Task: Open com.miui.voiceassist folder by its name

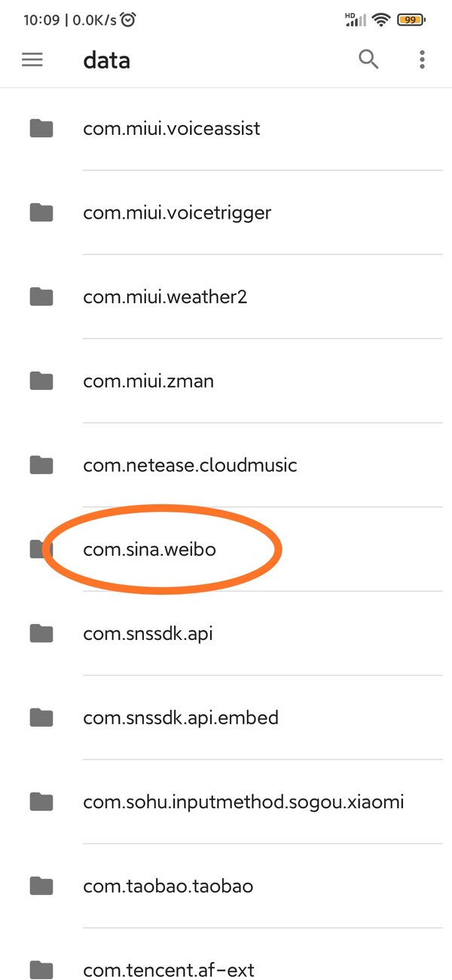Action: [x=172, y=129]
